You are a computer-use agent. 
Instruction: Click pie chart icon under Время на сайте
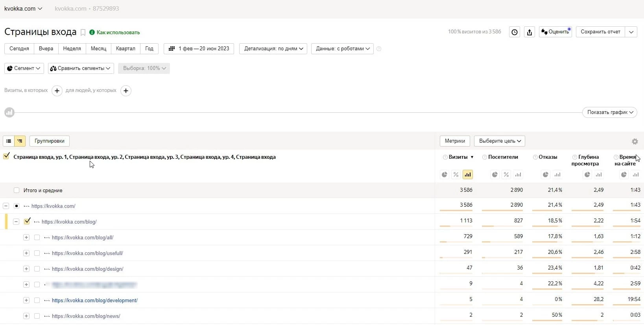click(624, 174)
